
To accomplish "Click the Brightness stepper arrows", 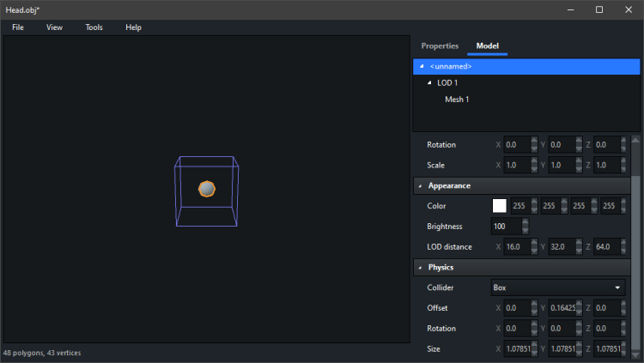I will pyautogui.click(x=525, y=227).
